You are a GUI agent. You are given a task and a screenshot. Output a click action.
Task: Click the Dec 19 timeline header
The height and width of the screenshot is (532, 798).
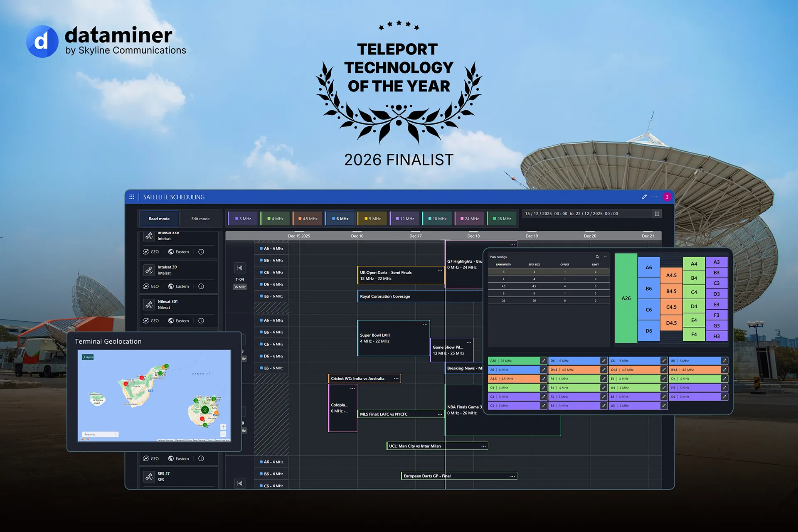tap(532, 236)
